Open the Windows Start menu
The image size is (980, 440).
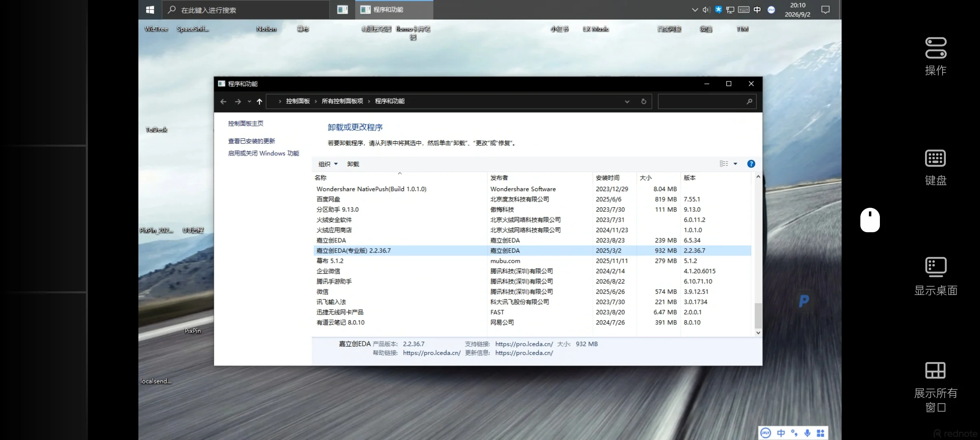(150, 10)
